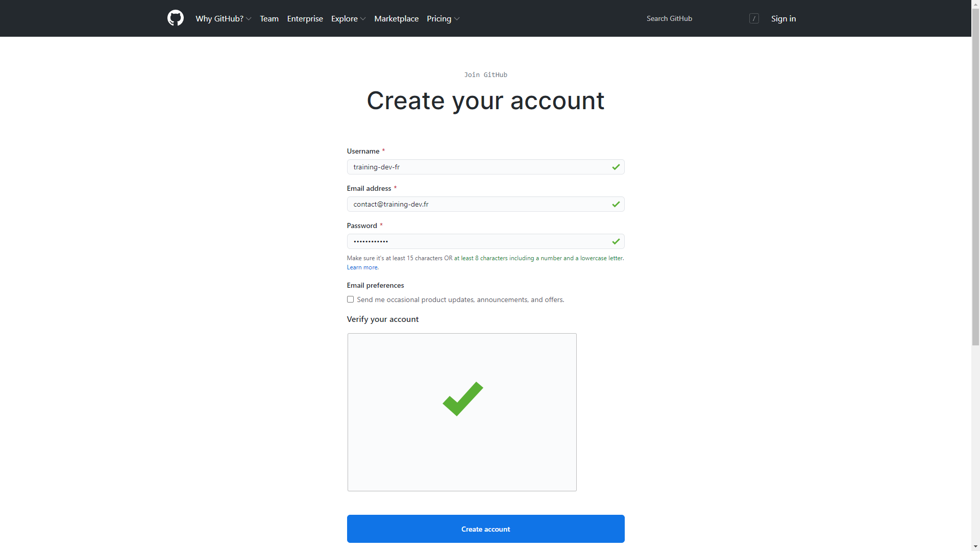Click the scrollbar up arrow
980x551 pixels.
point(975,4)
